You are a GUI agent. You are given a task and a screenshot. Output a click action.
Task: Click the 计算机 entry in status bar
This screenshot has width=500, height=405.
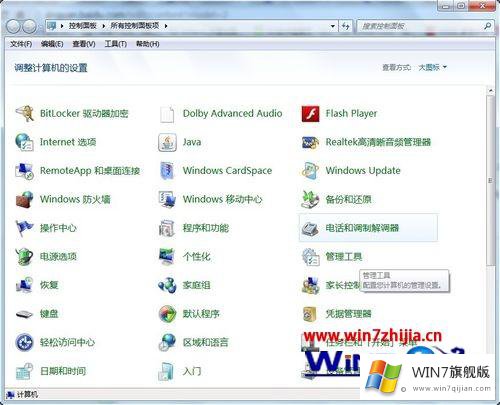point(23,395)
